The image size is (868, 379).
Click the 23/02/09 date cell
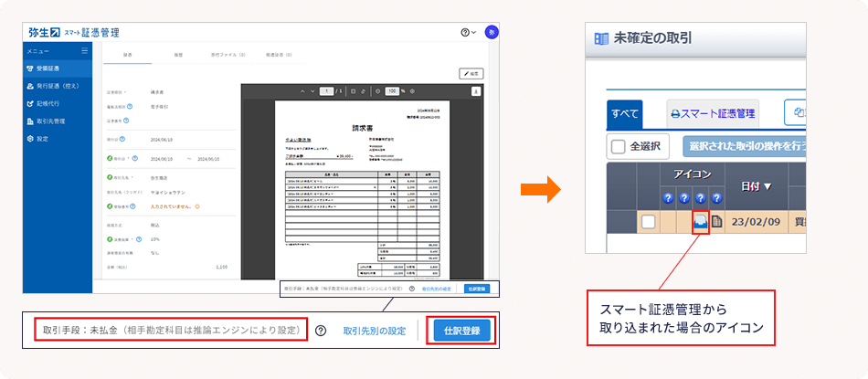[757, 222]
